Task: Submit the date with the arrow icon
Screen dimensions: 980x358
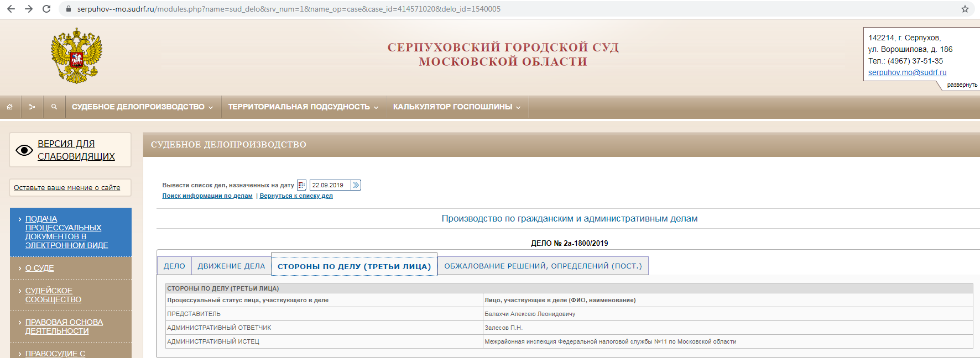Action: [356, 185]
